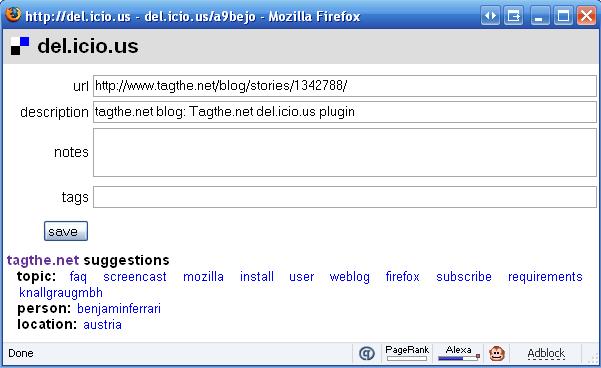The image size is (601, 368).
Task: Click the PageRank indicator in status bar
Action: [407, 353]
